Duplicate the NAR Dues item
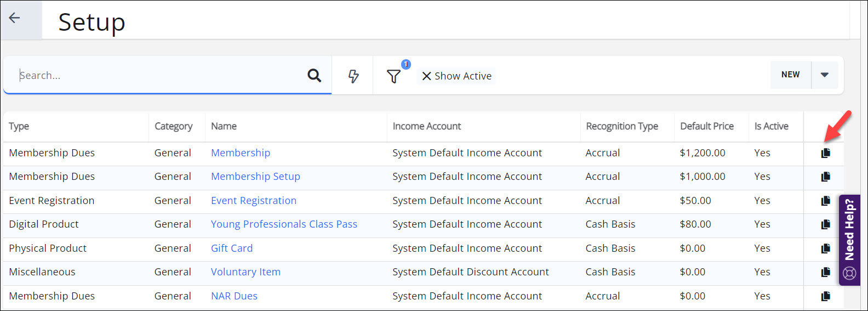The height and width of the screenshot is (311, 868). click(825, 296)
